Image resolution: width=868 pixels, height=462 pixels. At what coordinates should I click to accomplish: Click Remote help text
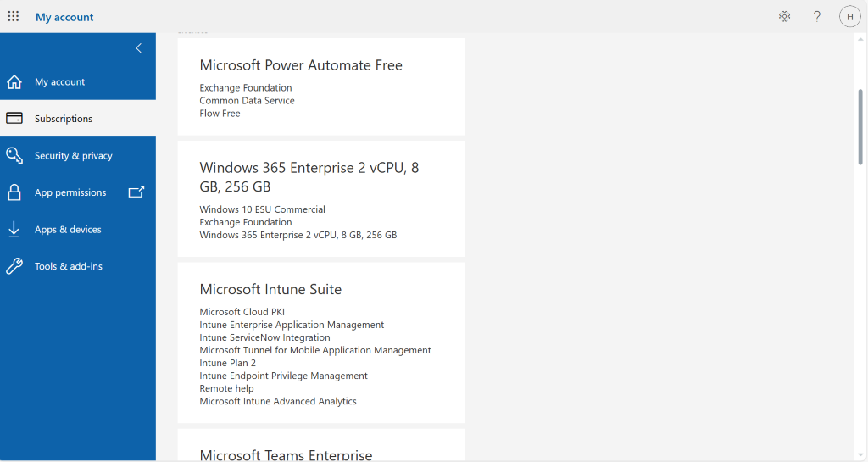(226, 388)
